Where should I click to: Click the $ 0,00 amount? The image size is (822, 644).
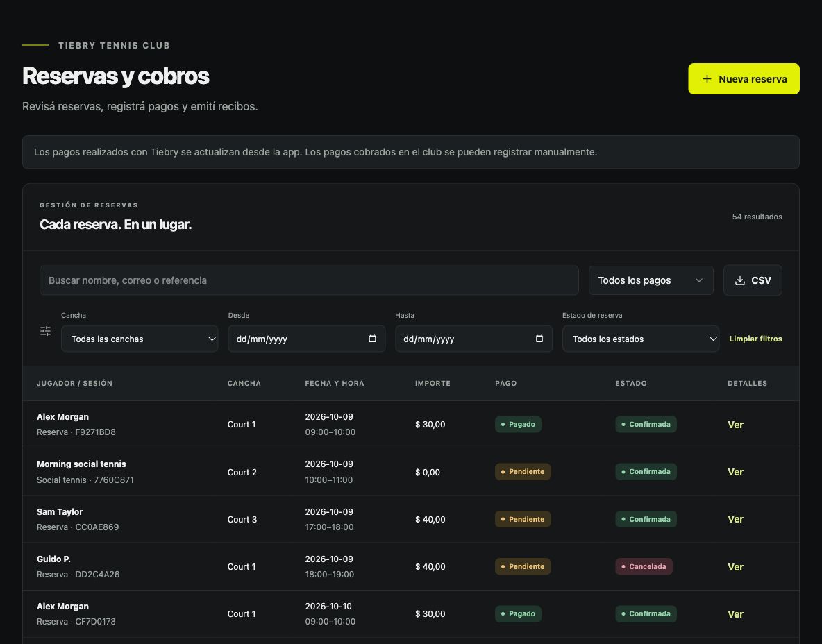click(428, 472)
